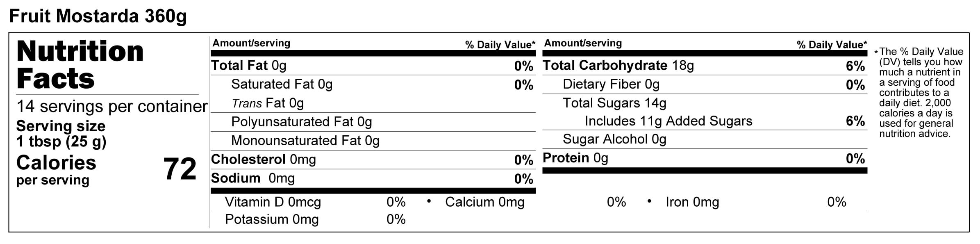Viewport: 980px width, 244px height.
Task: Select the "Protein 0g" row
Action: (575, 158)
